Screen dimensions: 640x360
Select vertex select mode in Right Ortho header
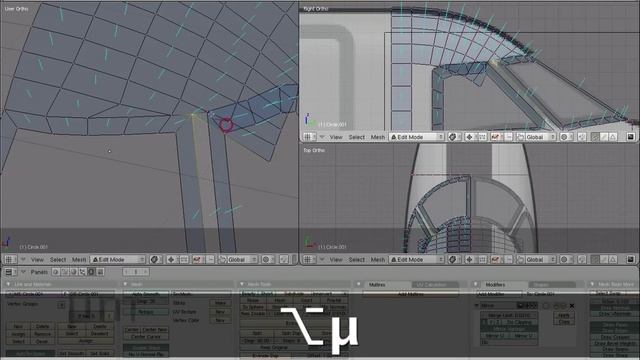click(x=595, y=137)
